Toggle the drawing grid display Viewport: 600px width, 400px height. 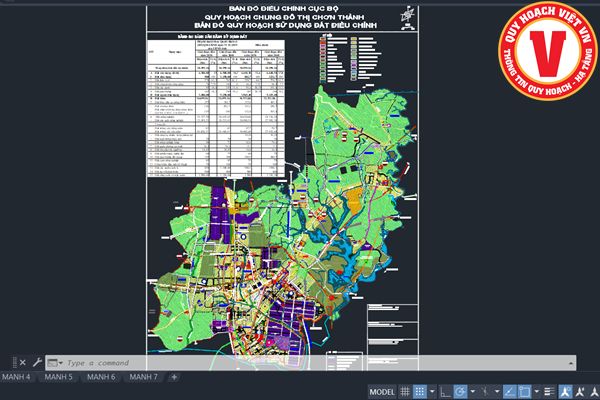coord(404,391)
